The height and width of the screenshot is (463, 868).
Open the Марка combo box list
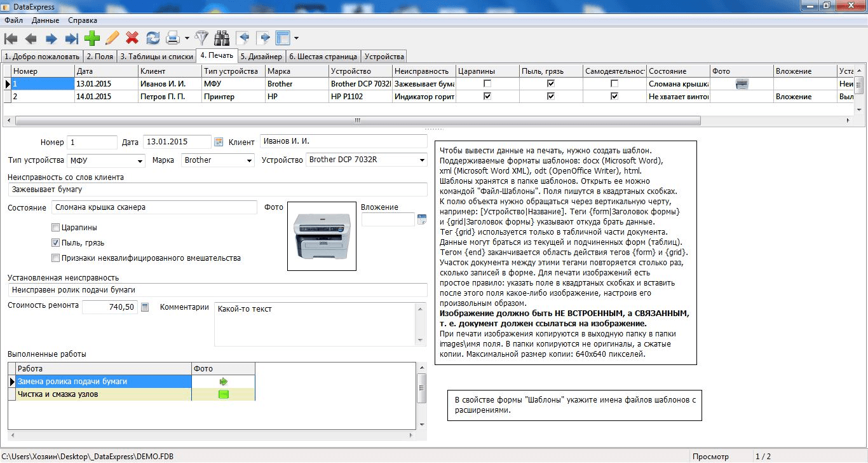coord(249,160)
